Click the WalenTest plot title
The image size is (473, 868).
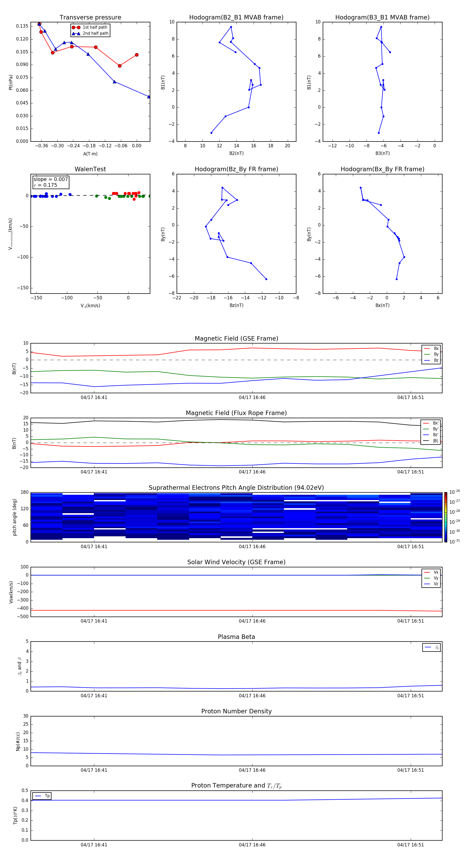[x=90, y=169]
